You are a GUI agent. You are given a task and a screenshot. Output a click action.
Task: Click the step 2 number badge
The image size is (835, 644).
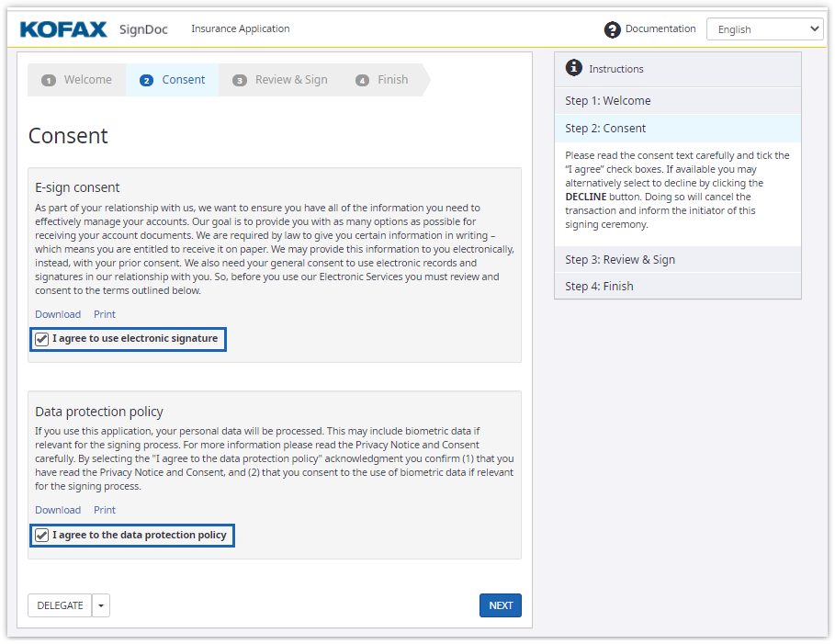(x=146, y=80)
